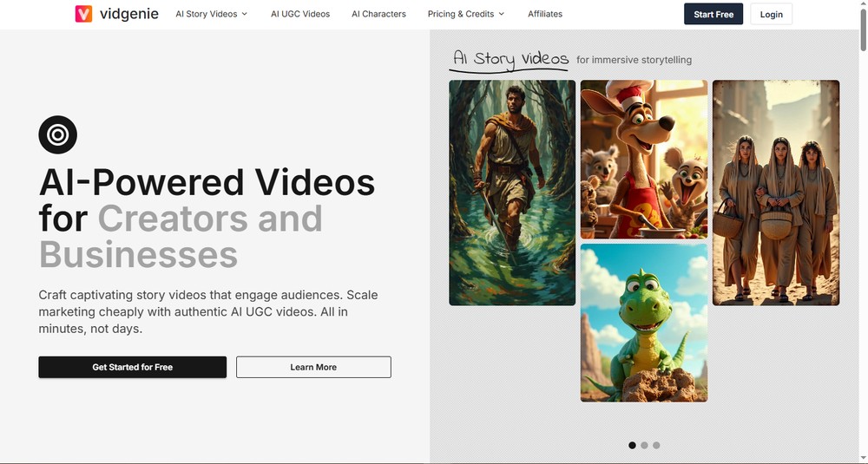The width and height of the screenshot is (868, 464).
Task: Open the three robed women thumbnail
Action: coord(776,193)
